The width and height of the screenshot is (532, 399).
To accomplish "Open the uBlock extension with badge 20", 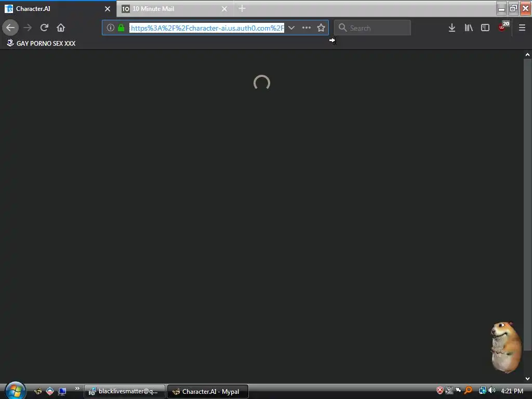I will 503,26.
